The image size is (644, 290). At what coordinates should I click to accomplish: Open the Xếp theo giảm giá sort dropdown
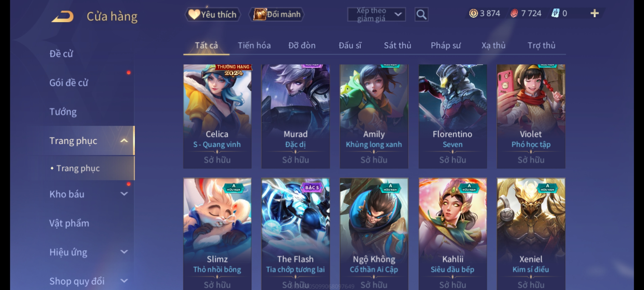point(376,15)
